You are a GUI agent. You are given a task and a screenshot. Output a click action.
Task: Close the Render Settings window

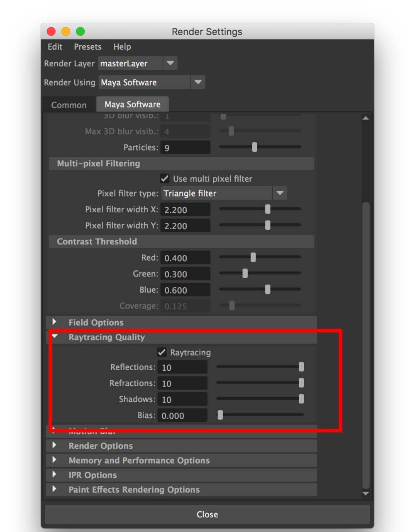51,32
